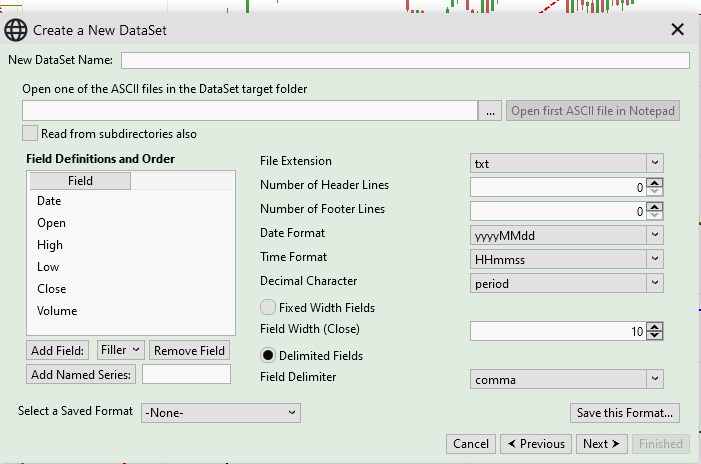
Task: Click the Remove Field button
Action: (x=190, y=350)
